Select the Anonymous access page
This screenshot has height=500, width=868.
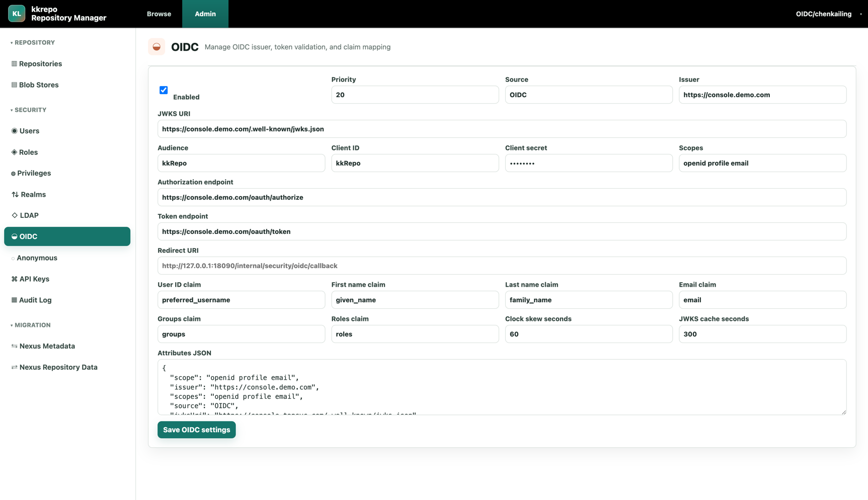point(67,258)
